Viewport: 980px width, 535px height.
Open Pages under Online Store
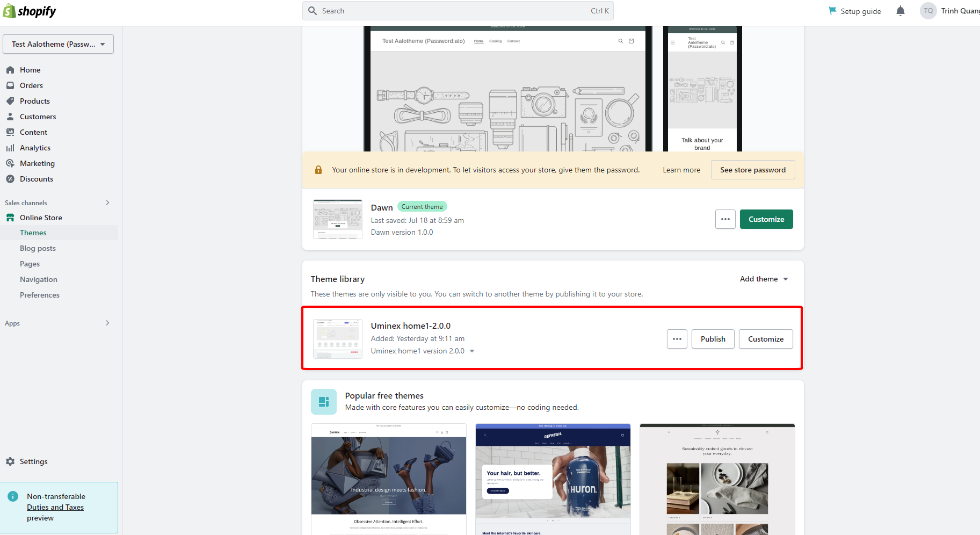pos(30,264)
